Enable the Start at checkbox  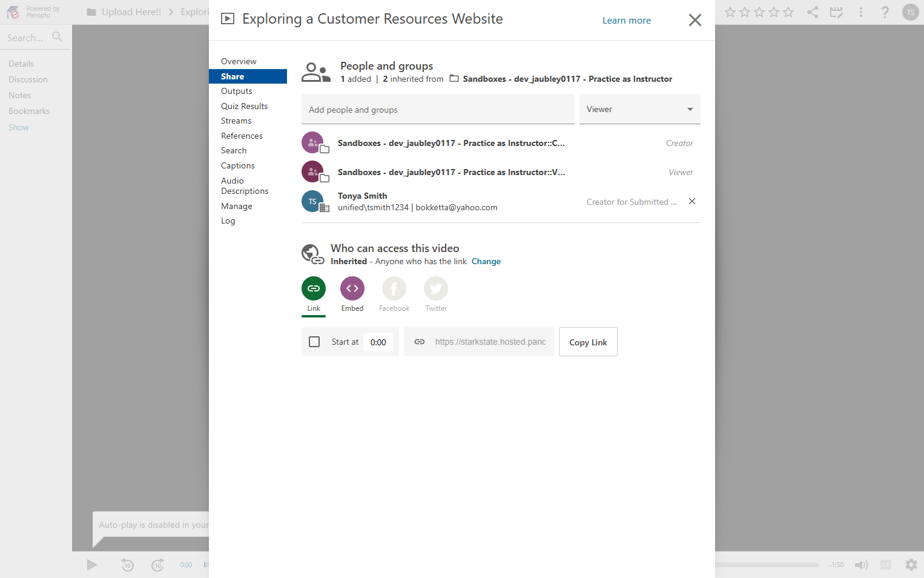314,342
